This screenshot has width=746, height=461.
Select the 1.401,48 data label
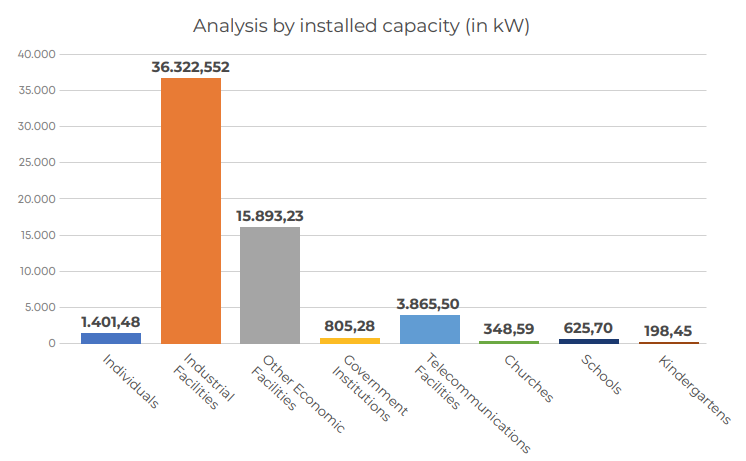tap(111, 321)
